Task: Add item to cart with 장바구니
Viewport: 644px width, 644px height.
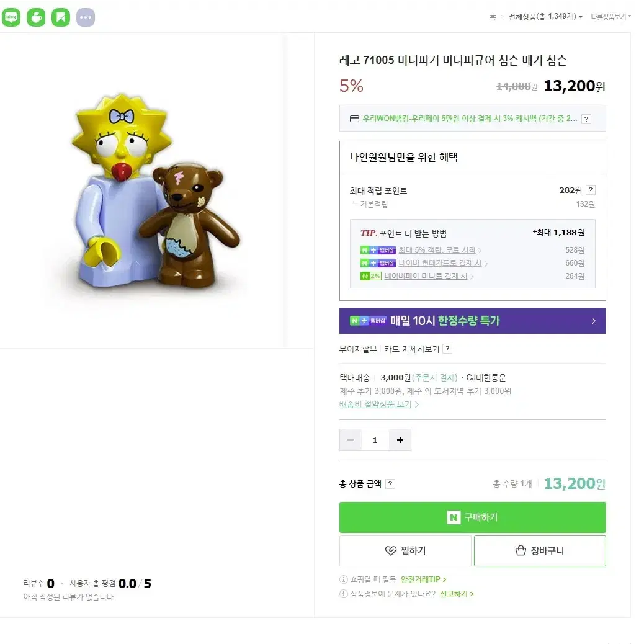Action: coord(540,550)
